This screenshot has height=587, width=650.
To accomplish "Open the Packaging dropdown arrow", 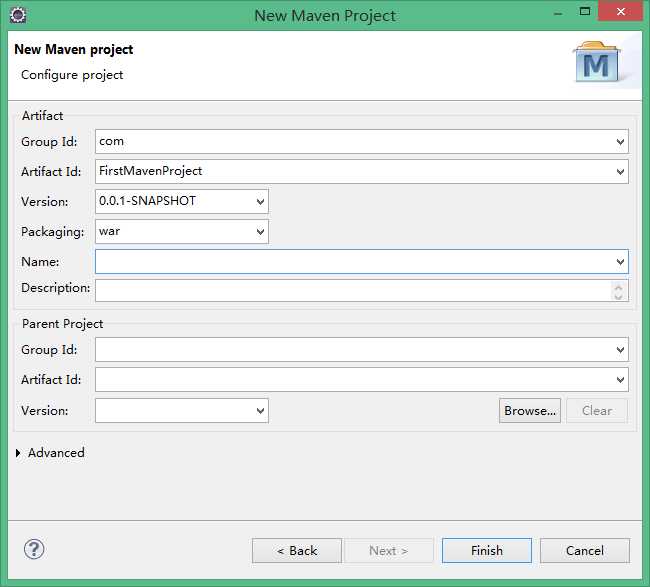I will coord(260,232).
